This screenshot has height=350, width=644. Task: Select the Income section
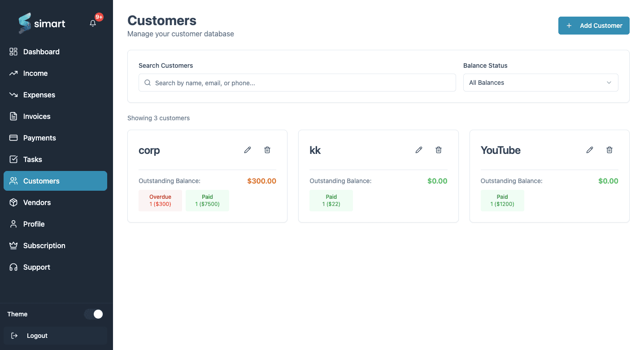tap(35, 73)
